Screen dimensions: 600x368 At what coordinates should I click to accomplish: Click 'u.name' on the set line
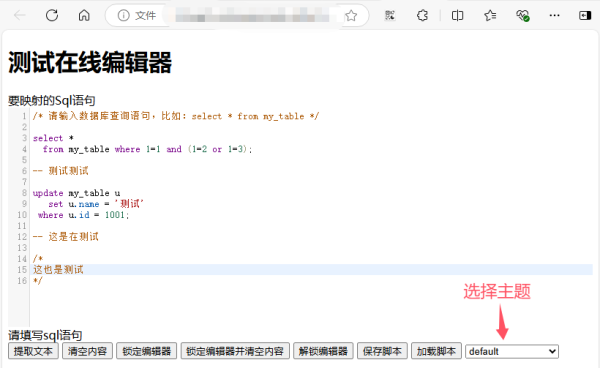tap(84, 204)
